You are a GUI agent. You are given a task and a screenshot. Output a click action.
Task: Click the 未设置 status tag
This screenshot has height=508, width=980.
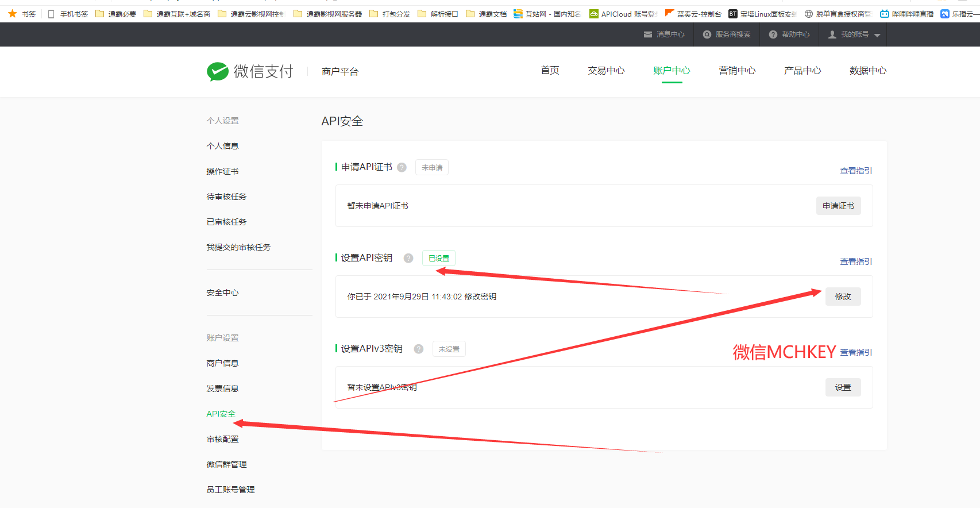(x=449, y=349)
